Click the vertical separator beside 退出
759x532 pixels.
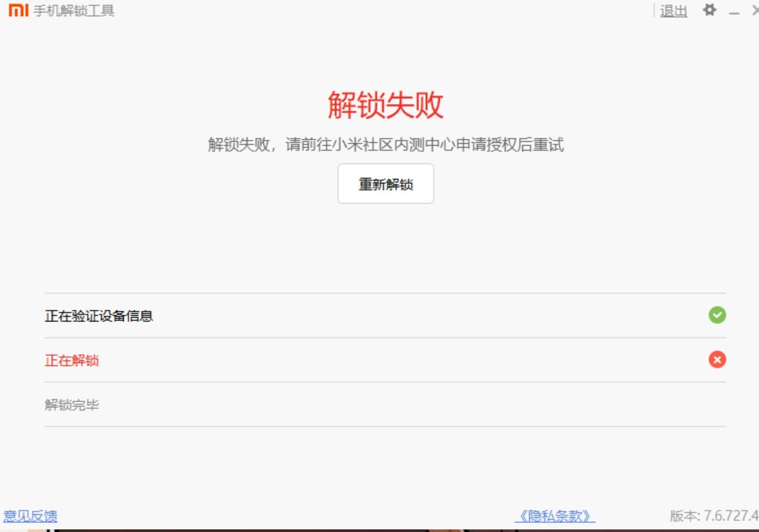[x=655, y=11]
